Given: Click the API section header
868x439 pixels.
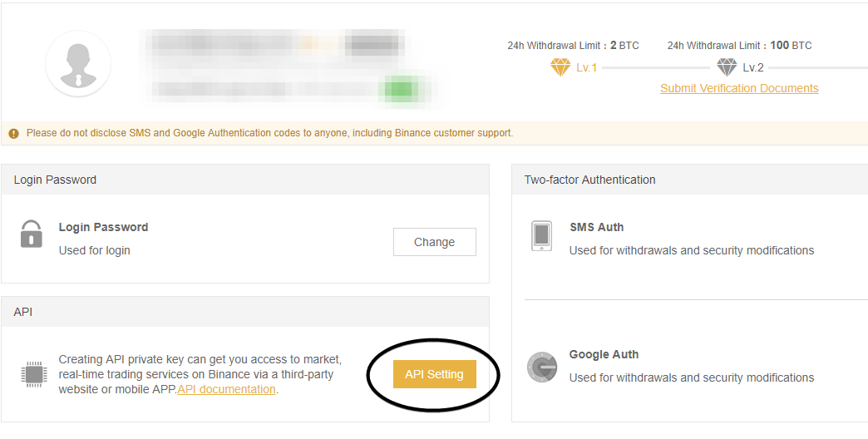Looking at the screenshot, I should click(x=245, y=312).
